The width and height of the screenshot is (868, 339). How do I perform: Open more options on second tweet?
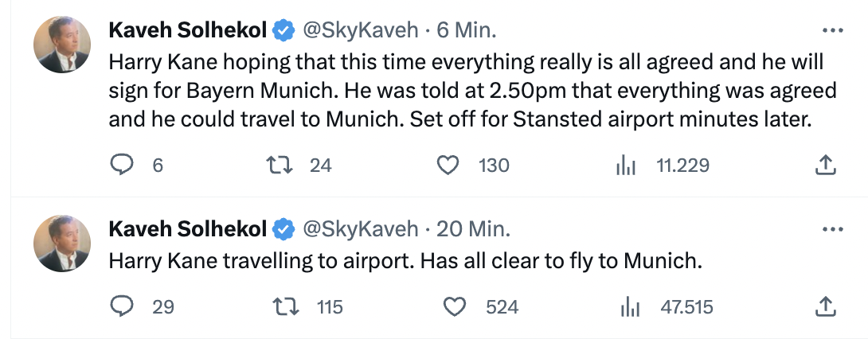[x=831, y=229]
